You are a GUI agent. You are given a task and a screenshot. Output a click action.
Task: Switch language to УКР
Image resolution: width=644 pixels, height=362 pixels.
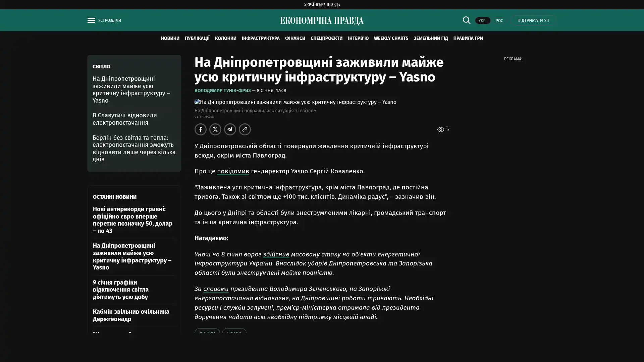click(482, 21)
